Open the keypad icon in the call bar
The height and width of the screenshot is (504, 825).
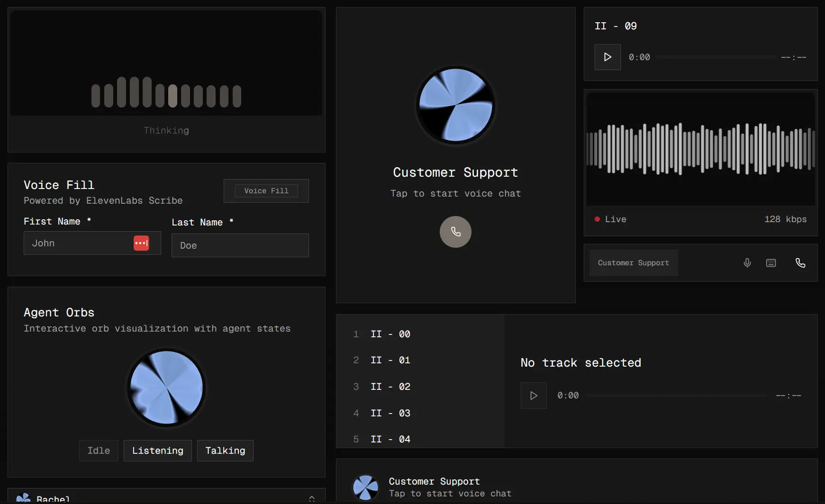coord(771,263)
